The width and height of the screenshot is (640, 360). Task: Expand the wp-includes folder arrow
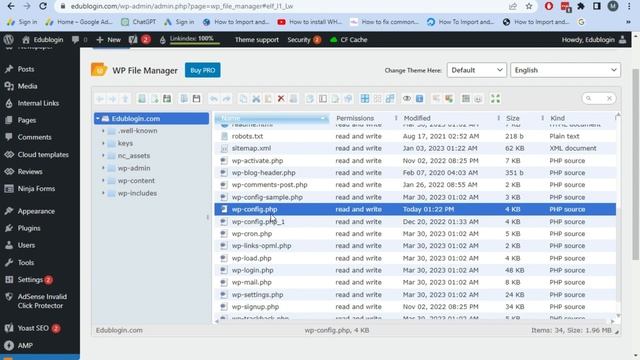click(103, 193)
